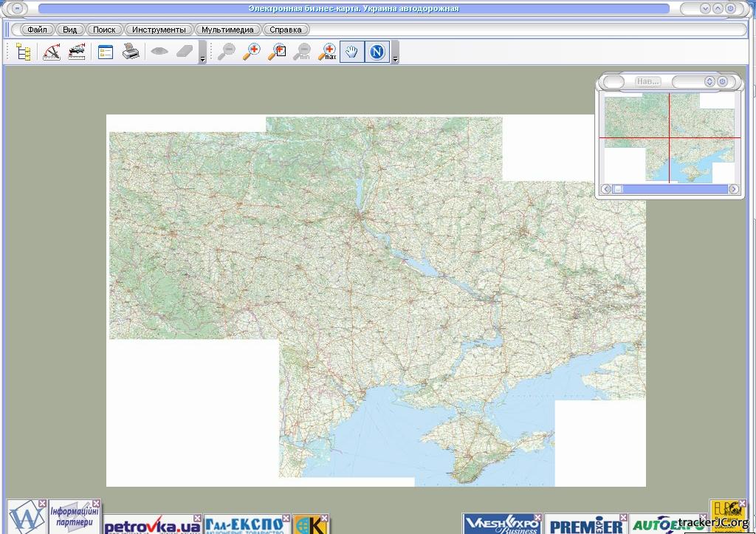Click the Інформаційні партнери banner
The width and height of the screenshot is (756, 534).
(75, 516)
